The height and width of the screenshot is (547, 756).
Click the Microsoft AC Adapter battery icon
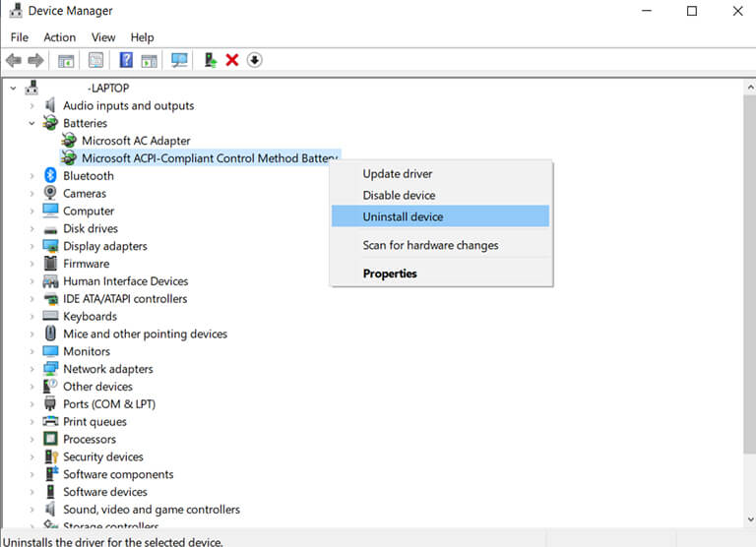pos(69,141)
